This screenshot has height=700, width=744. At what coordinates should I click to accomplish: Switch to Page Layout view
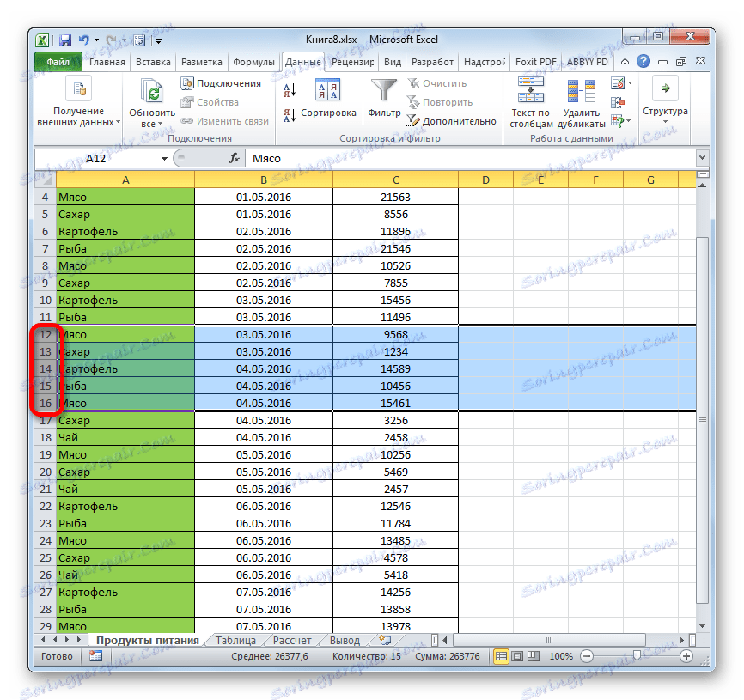[517, 656]
